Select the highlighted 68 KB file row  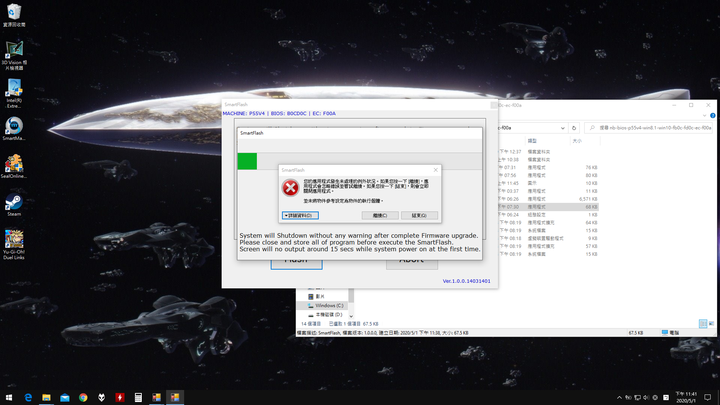tap(548, 207)
